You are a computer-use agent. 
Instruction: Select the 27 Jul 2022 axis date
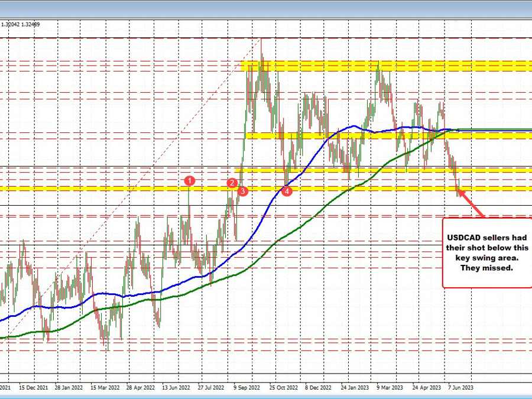click(212, 388)
